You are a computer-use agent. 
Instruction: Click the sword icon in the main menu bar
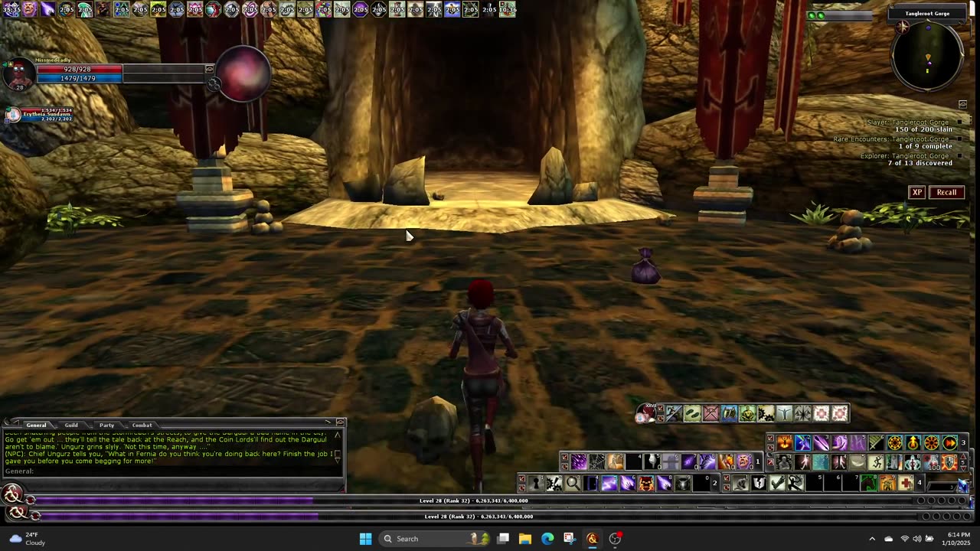(x=674, y=413)
